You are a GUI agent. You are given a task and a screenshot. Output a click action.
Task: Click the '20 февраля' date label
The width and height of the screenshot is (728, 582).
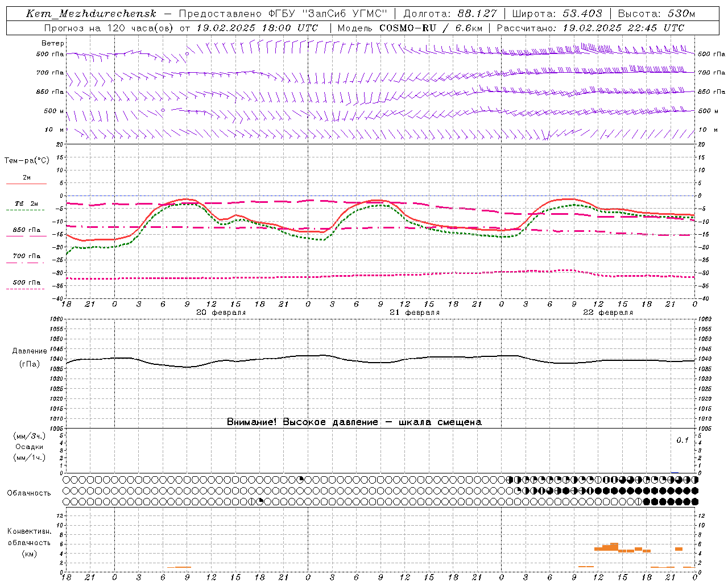tap(221, 313)
